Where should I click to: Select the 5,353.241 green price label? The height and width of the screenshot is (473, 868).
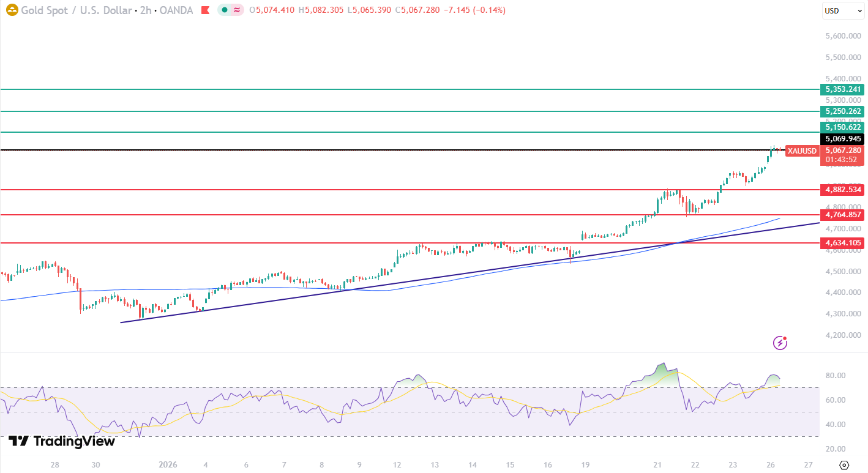pos(843,89)
